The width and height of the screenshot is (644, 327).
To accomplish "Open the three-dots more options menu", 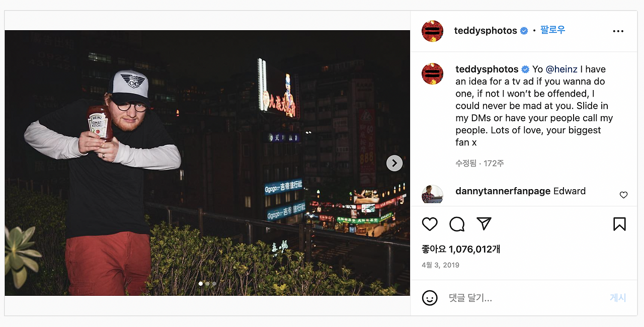I will click(618, 31).
